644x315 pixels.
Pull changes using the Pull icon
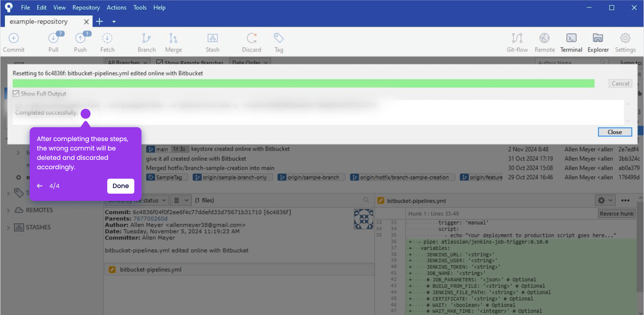(x=53, y=38)
